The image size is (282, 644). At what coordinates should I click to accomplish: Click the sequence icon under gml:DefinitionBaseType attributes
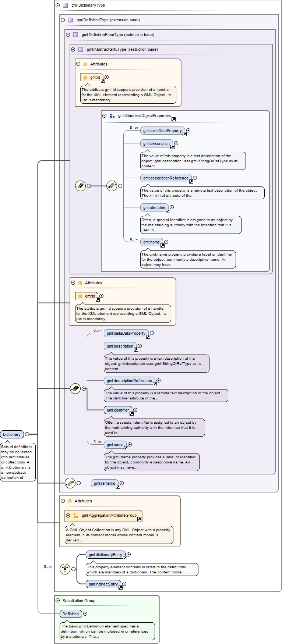coord(75,388)
